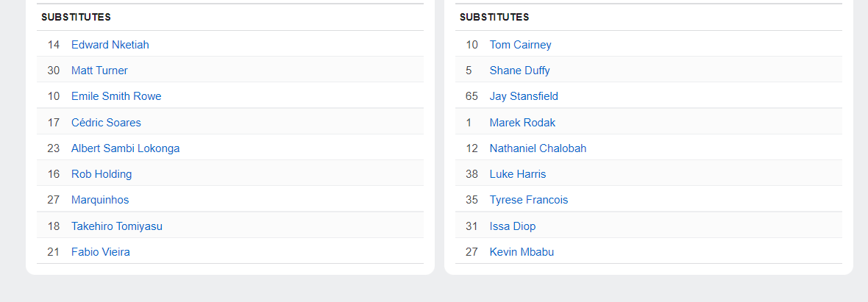Select Emile Smith Rowe from substitutes
This screenshot has width=868, height=302.
point(116,96)
